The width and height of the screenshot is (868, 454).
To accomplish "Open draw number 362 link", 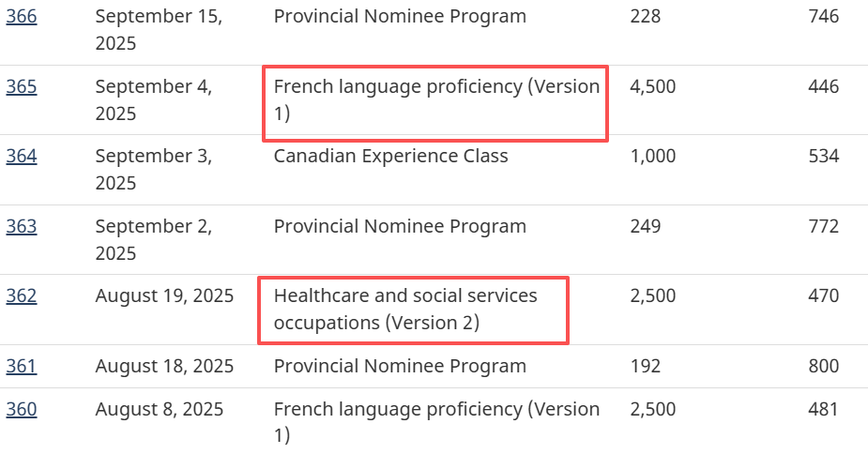I will pos(22,296).
